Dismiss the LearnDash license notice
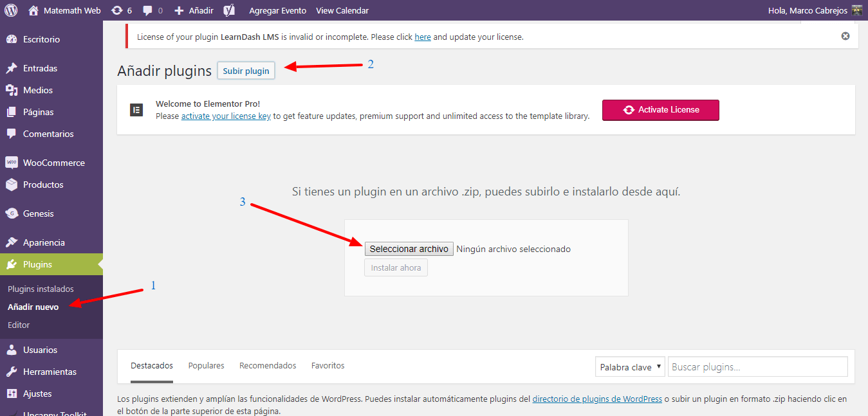The width and height of the screenshot is (868, 416). pyautogui.click(x=845, y=36)
